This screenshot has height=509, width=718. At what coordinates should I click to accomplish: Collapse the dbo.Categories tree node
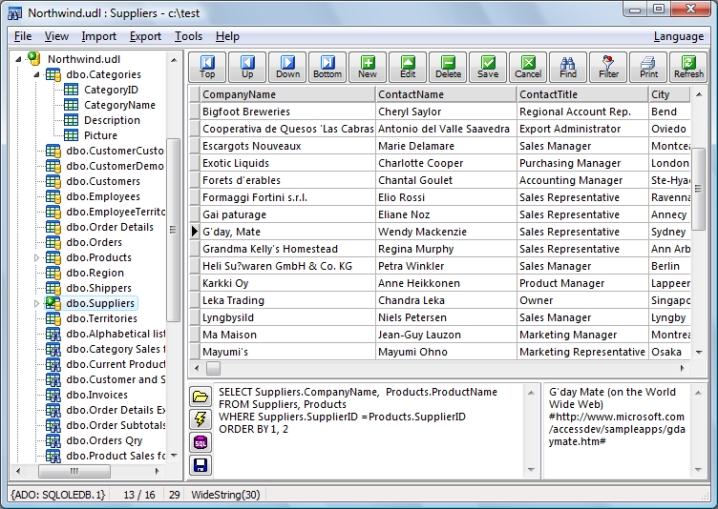tap(38, 75)
